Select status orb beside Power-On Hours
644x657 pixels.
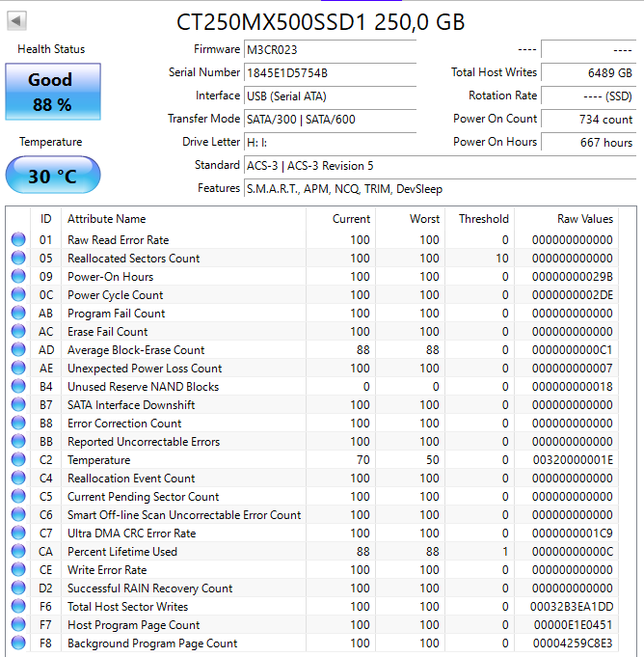pyautogui.click(x=18, y=277)
